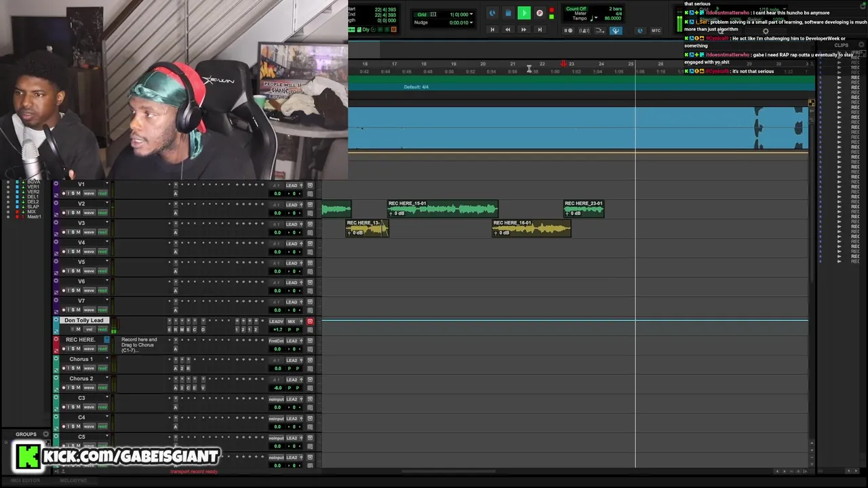Adjust Chorus 2 volume value -6.0
The width and height of the screenshot is (868, 488).
pyautogui.click(x=277, y=388)
